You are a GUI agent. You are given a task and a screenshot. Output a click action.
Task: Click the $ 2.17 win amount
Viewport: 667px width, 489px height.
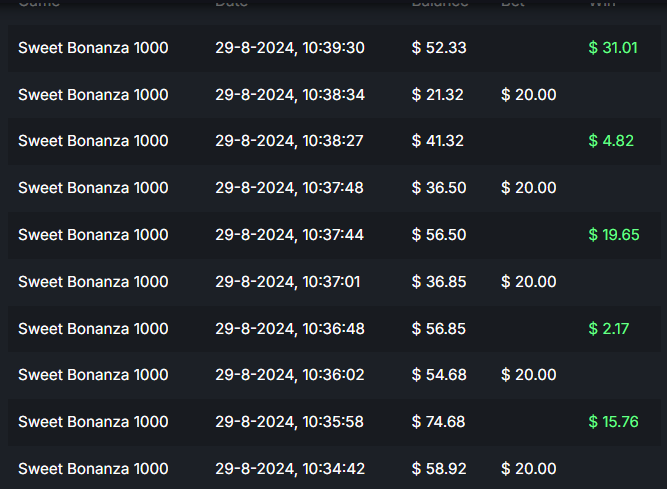(609, 328)
